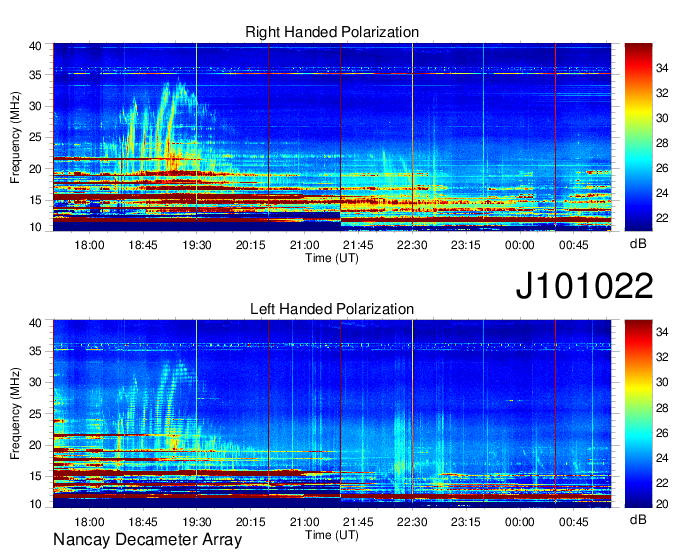680x552 pixels.
Task: Click the 19:30 time tick under Left Handed plot
Action: [x=197, y=522]
